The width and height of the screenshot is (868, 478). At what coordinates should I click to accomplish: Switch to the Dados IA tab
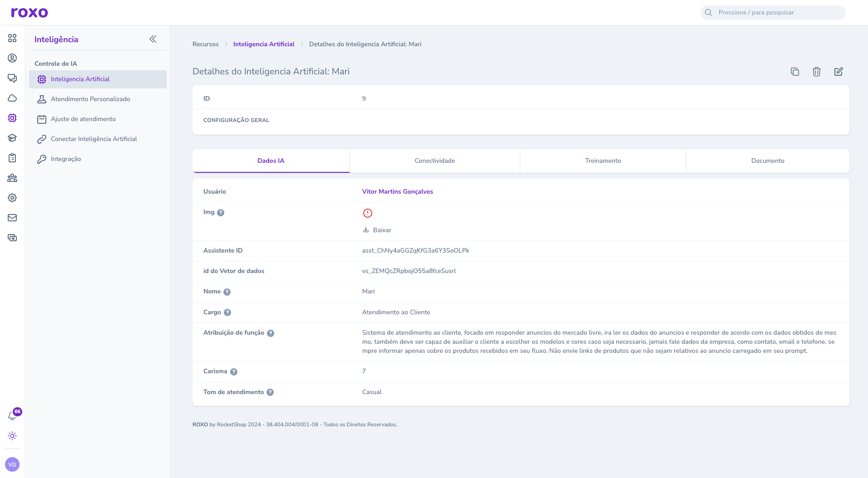pyautogui.click(x=271, y=161)
